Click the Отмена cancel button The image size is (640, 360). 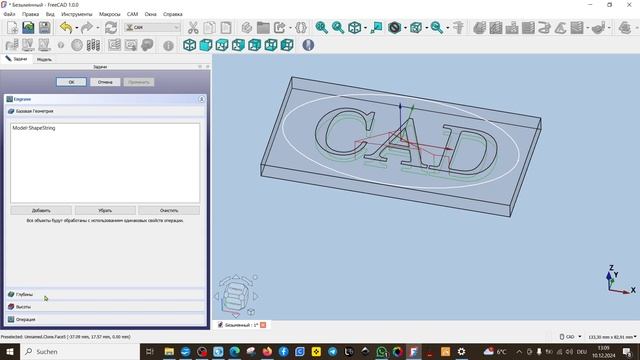tap(105, 82)
